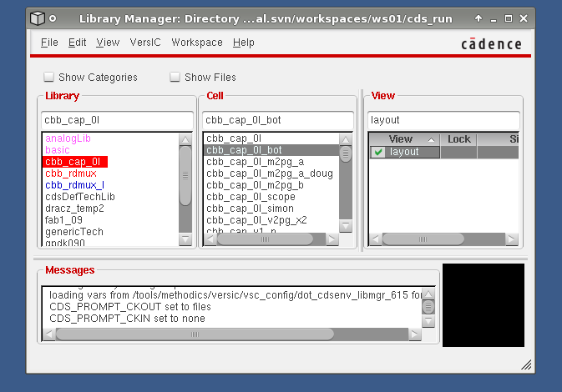562x392 pixels.
Task: Click the Lock column header
Action: pyautogui.click(x=458, y=139)
